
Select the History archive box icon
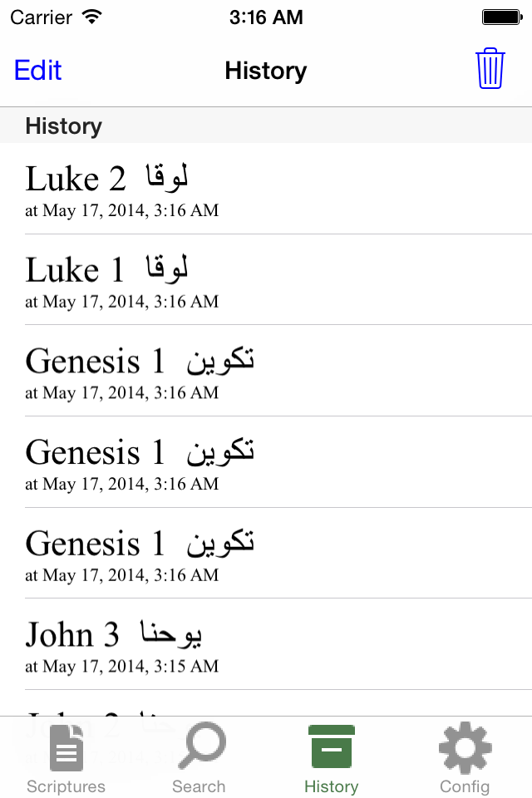(332, 746)
